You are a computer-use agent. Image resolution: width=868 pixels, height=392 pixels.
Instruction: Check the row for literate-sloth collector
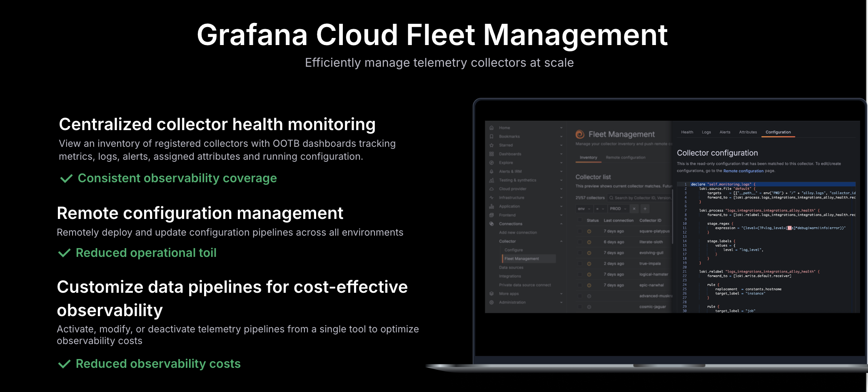[x=580, y=241]
